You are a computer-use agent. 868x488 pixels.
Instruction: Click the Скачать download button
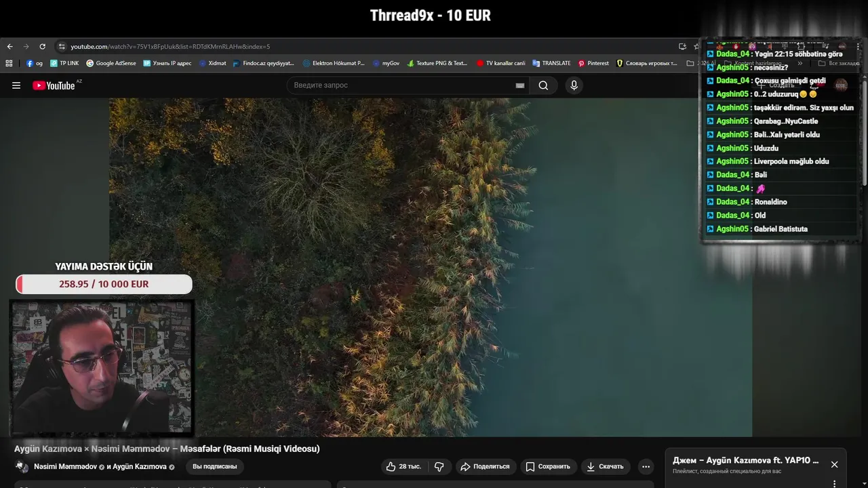(x=605, y=466)
